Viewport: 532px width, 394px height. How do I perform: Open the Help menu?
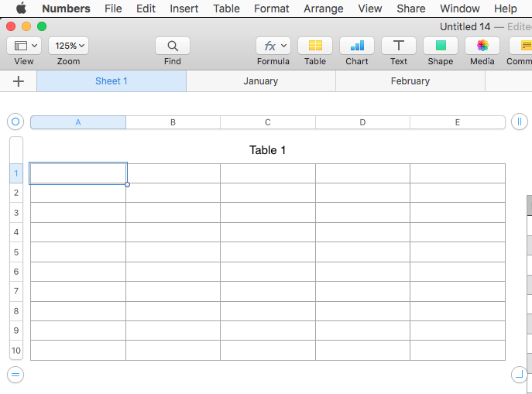[505, 9]
